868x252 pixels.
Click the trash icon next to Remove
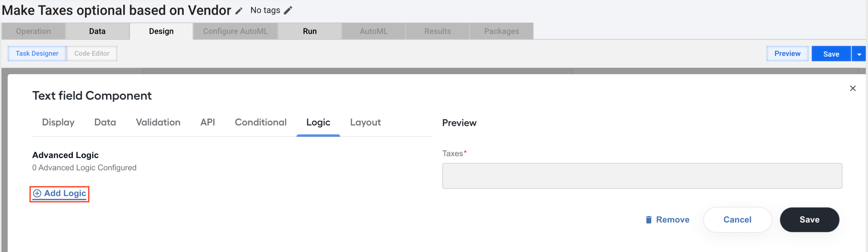(648, 220)
